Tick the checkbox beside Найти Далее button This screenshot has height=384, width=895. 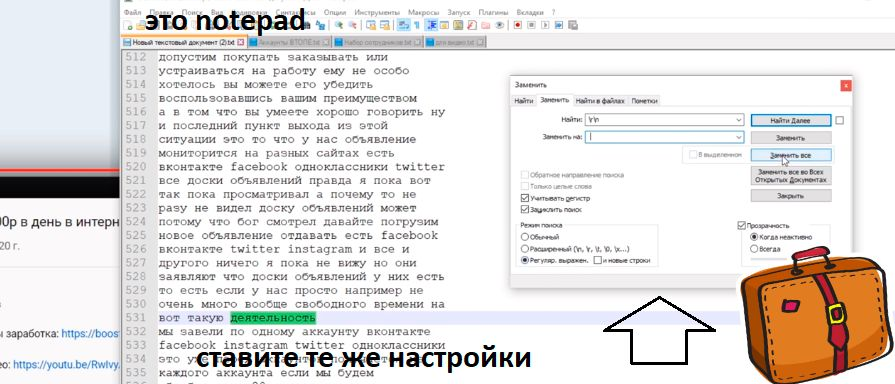pyautogui.click(x=839, y=120)
